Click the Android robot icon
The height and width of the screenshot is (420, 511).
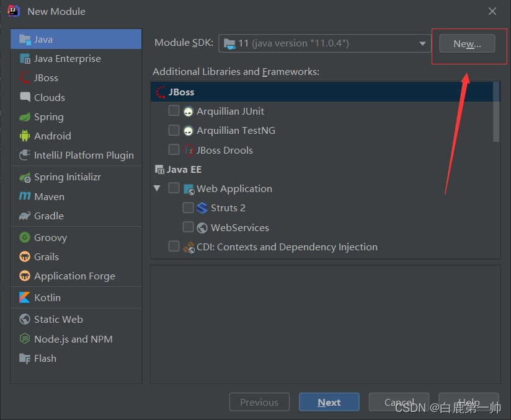(x=25, y=136)
